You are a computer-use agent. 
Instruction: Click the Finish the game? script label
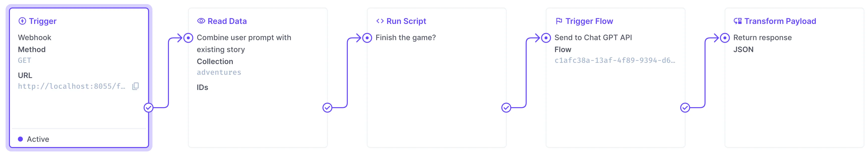pyautogui.click(x=405, y=37)
